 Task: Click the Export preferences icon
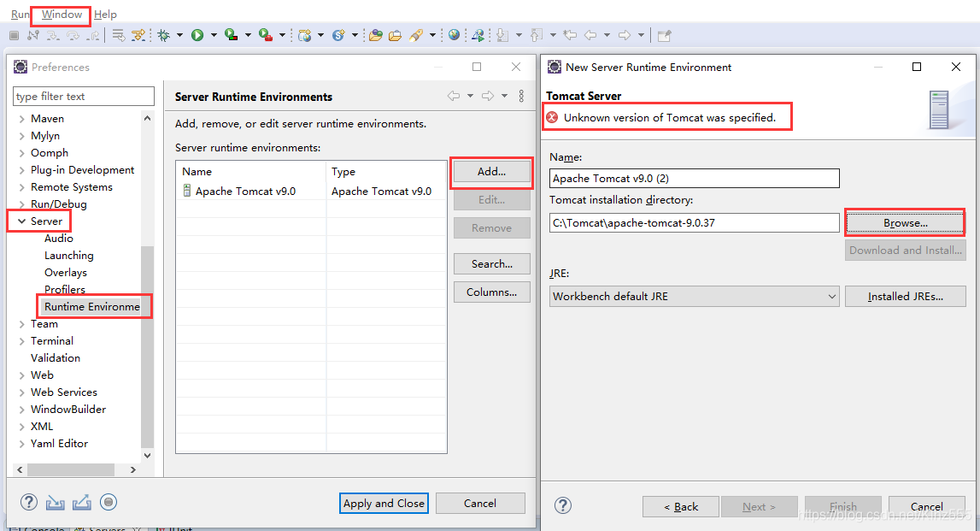coord(82,502)
